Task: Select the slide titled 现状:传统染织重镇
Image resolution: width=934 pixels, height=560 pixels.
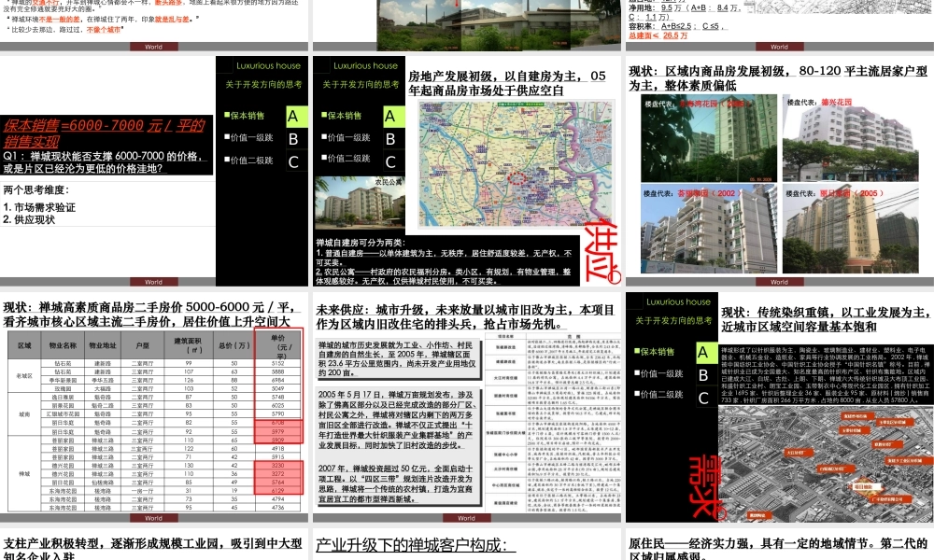Action: click(x=779, y=407)
